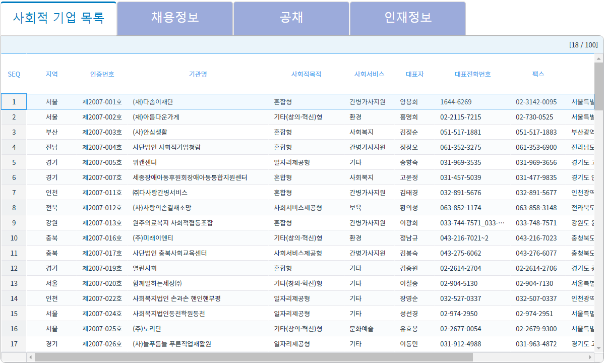Click the 지역 column header
Screen dimensions: 605x364
52,74
